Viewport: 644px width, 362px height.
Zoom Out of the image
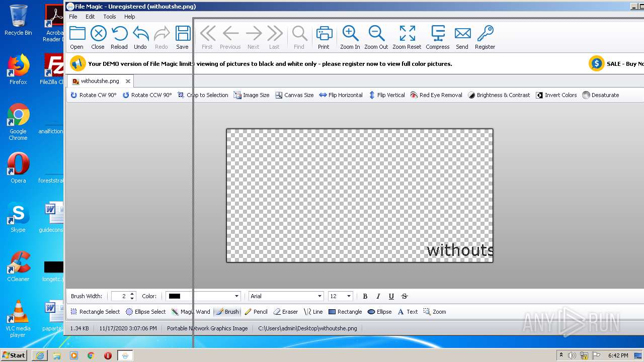pyautogui.click(x=376, y=38)
